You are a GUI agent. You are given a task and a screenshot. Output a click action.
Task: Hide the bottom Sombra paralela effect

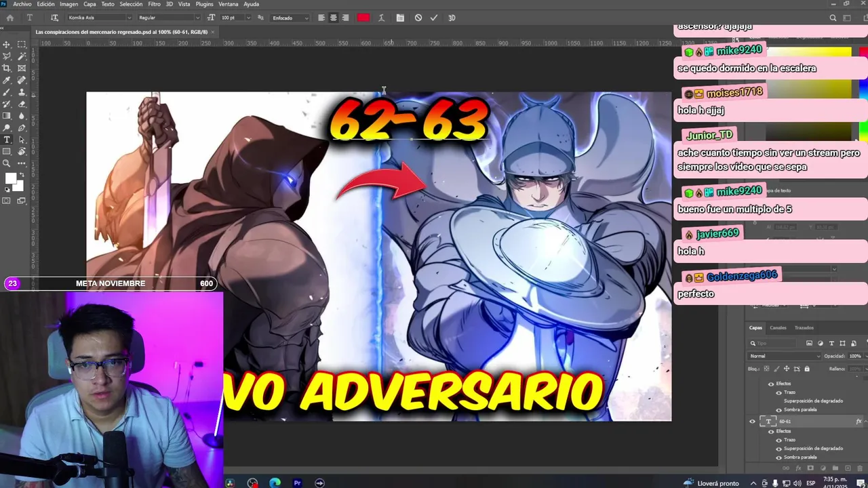(x=778, y=457)
